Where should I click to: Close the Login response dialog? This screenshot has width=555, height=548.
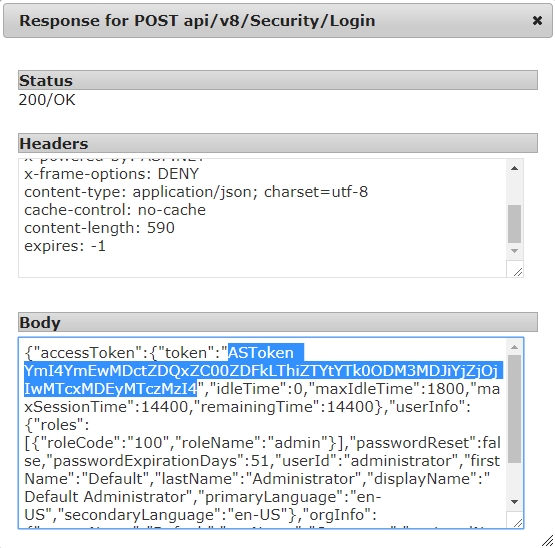(x=537, y=21)
